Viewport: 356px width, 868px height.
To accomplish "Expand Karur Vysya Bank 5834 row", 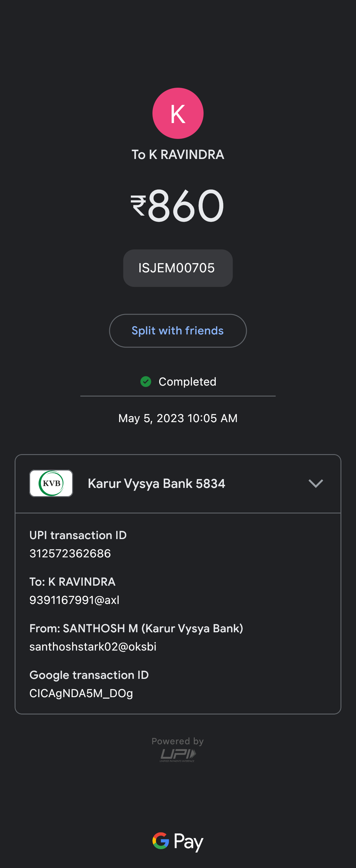I will click(156, 484).
